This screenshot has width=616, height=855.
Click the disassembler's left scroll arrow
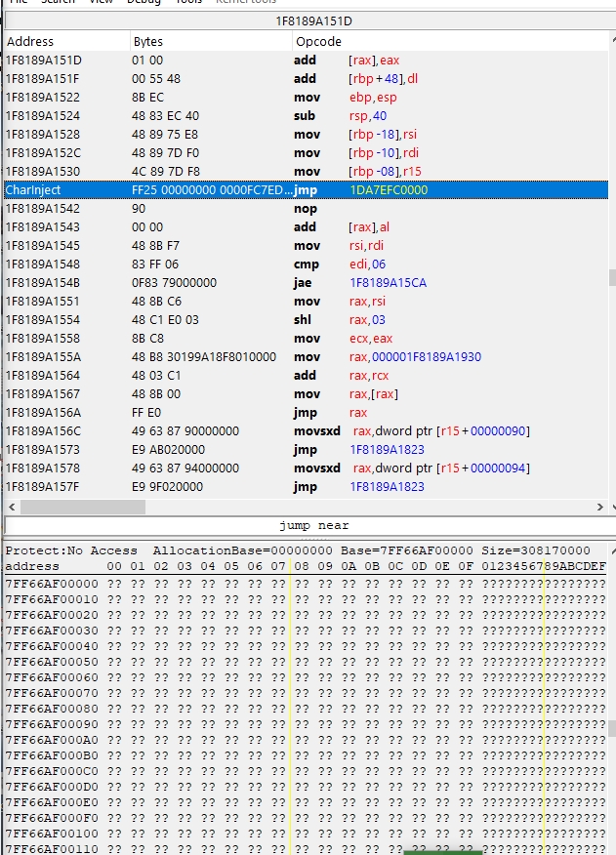click(12, 508)
